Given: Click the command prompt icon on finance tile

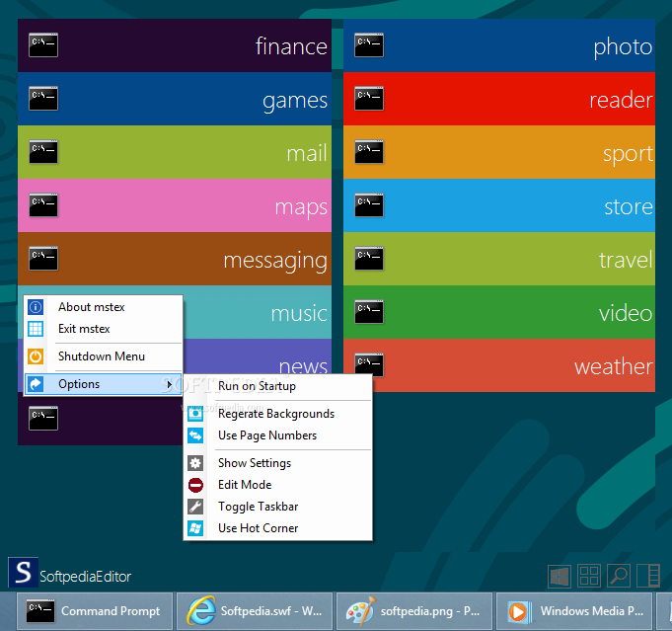Looking at the screenshot, I should 43,45.
